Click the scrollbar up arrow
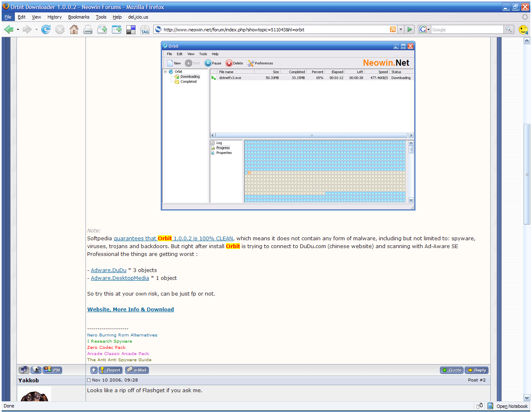Image resolution: width=532 pixels, height=412 pixels. (527, 41)
